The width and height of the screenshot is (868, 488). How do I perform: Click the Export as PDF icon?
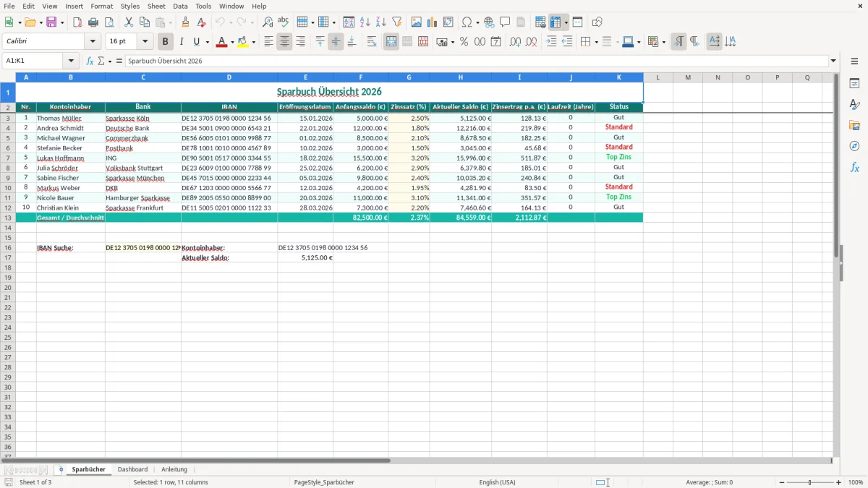(77, 22)
